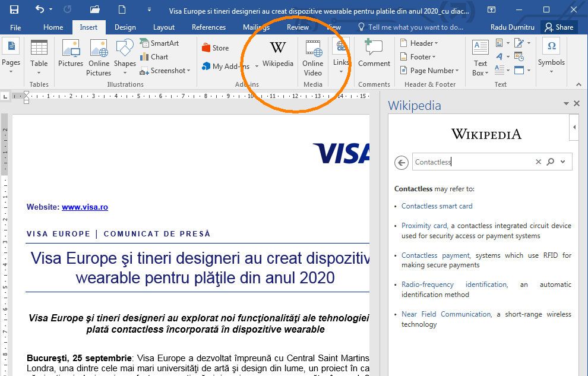
Task: Open the Undo history dropdown arrow
Action: [x=51, y=10]
